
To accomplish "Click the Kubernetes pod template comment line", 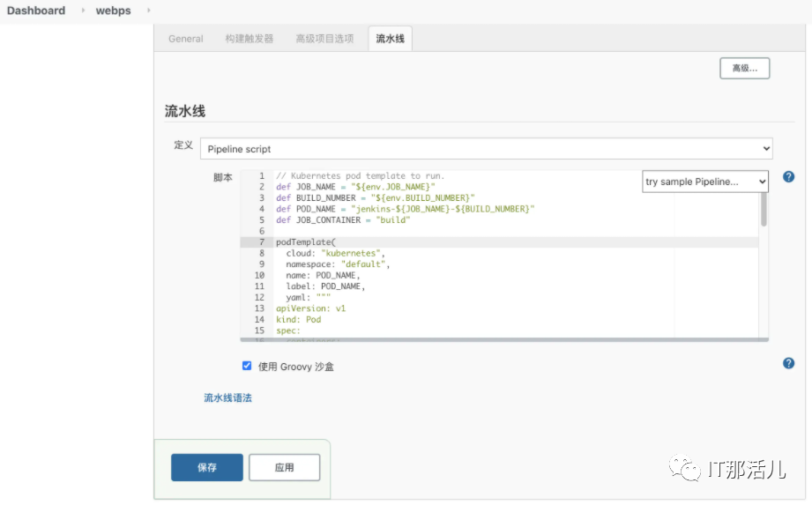I will click(x=360, y=176).
